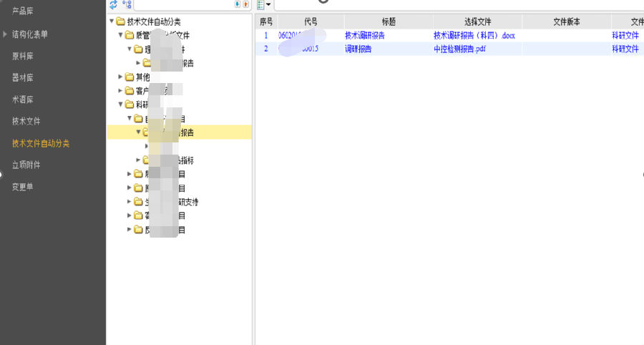The width and height of the screenshot is (644, 345).
Task: Open 变更单 in the sidebar
Action: (23, 187)
